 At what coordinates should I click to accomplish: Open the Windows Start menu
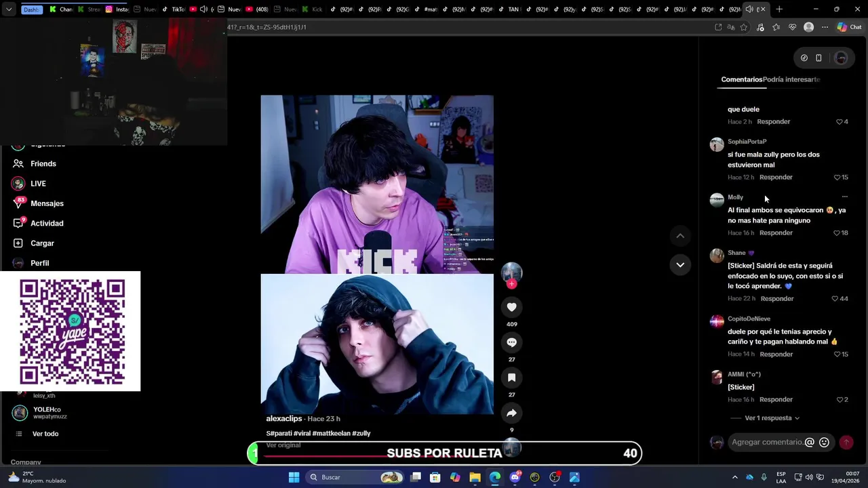[294, 477]
